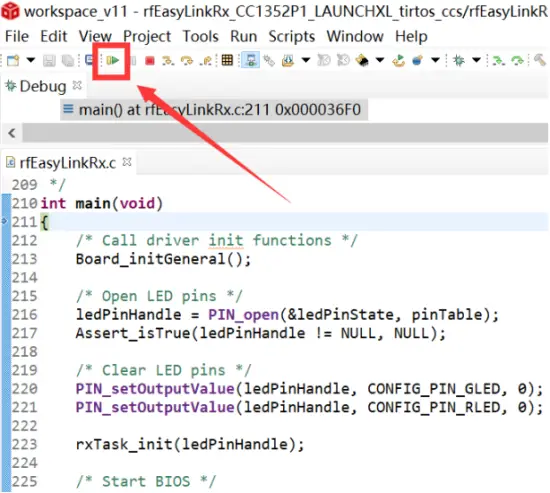
Task: Click the Start BIOS comment
Action: point(146,481)
